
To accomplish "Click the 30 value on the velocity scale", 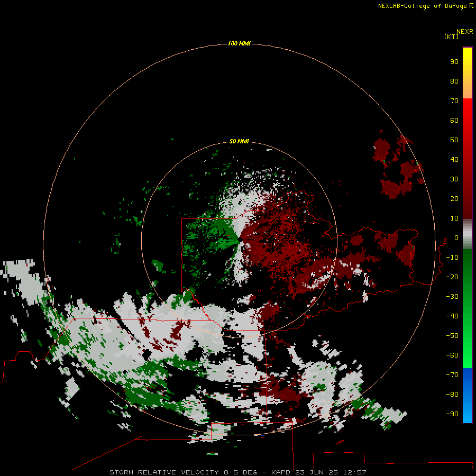I will [x=454, y=179].
